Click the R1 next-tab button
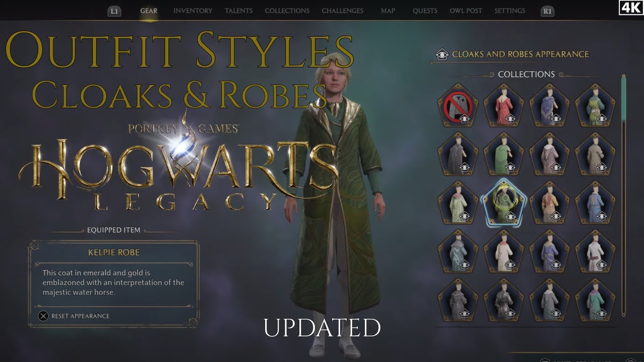The width and height of the screenshot is (644, 362). point(547,11)
